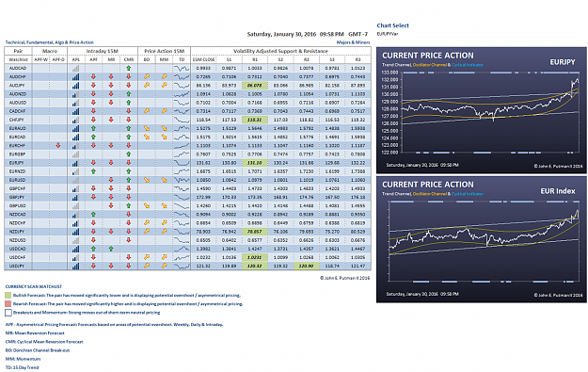Click the green Bullish Forecast legend swatch

[x=8, y=296]
